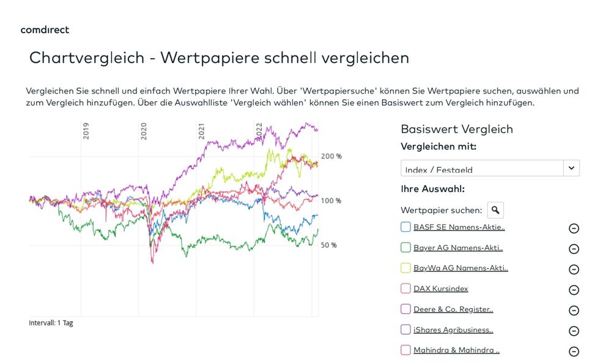The height and width of the screenshot is (364, 611).
Task: Remove BASF SE Namens-Aktie from comparison
Action: coord(574,228)
